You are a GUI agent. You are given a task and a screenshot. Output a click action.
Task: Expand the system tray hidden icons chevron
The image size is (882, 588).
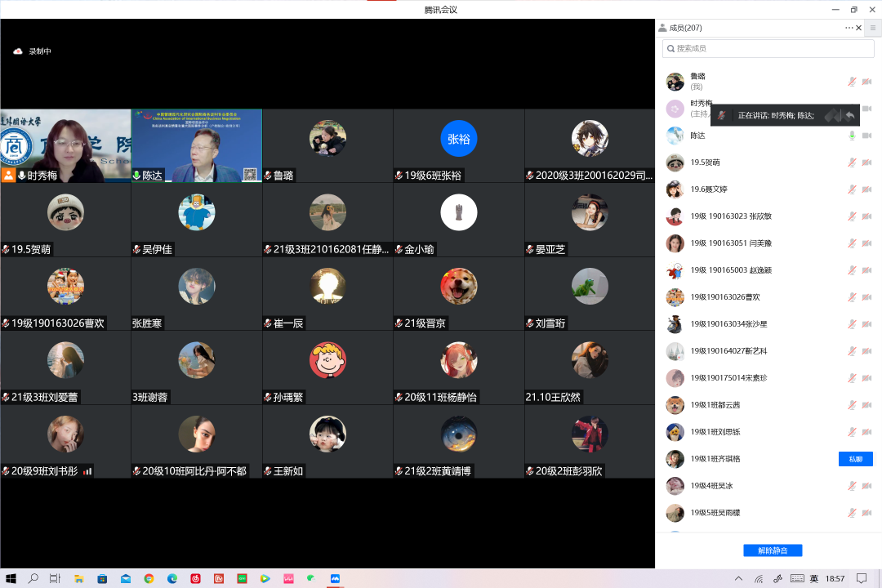[x=739, y=578]
